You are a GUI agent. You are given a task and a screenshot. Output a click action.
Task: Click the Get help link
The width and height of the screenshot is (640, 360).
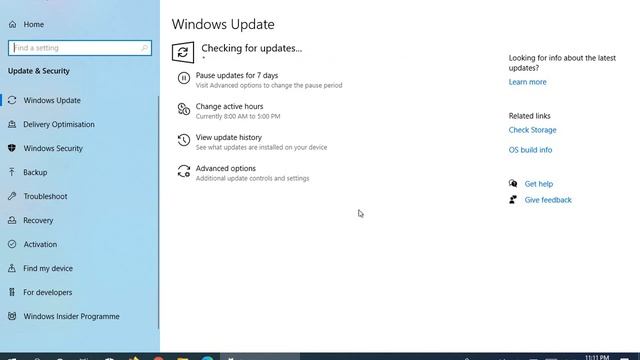pyautogui.click(x=539, y=184)
